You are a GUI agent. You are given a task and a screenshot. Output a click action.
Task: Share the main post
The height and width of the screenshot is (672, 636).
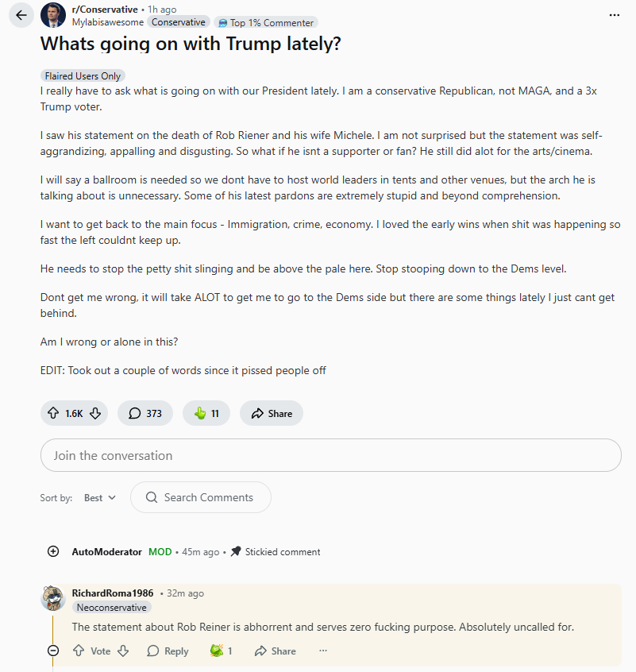(x=272, y=413)
